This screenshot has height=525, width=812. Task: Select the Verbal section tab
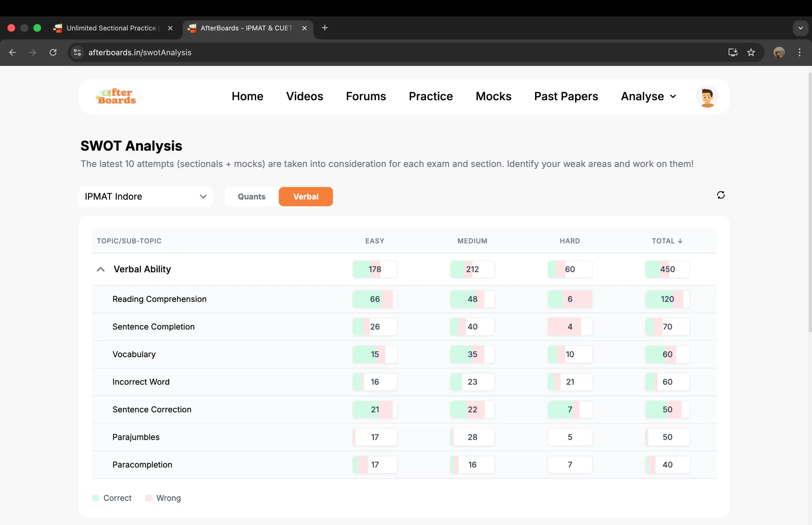[306, 197]
